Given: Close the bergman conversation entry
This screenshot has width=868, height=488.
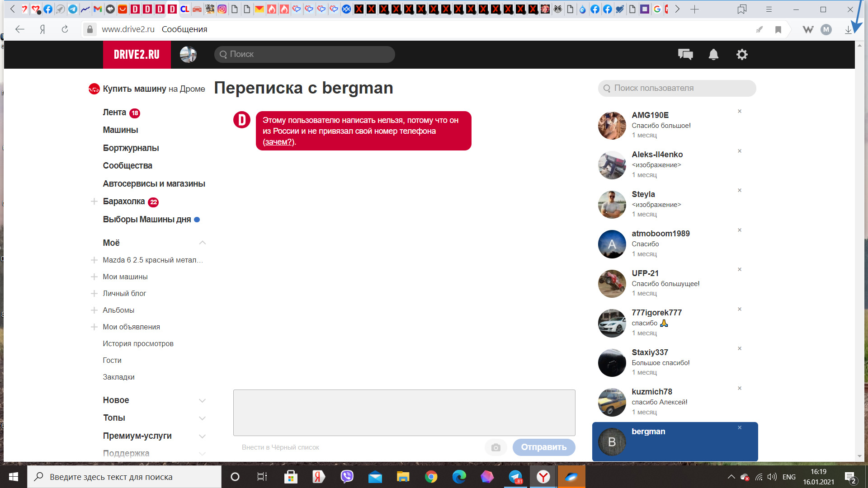Looking at the screenshot, I should 740,427.
